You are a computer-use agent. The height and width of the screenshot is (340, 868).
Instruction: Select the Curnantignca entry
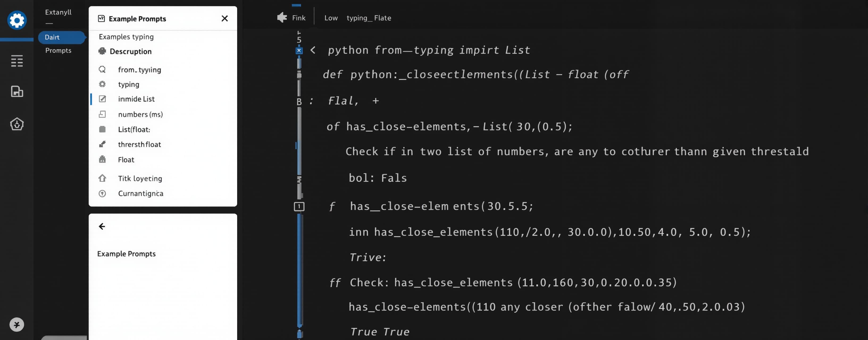140,194
